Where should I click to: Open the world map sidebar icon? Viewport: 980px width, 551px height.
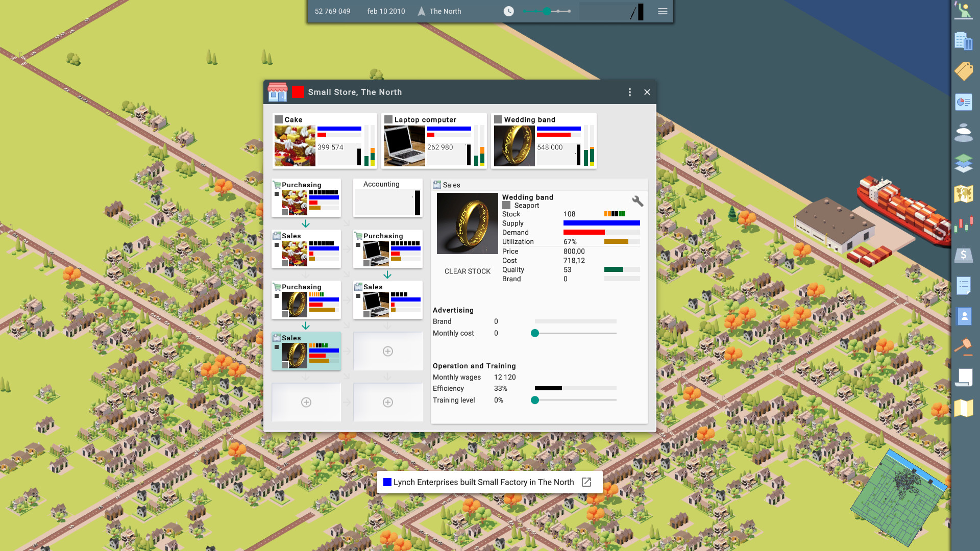click(x=964, y=194)
